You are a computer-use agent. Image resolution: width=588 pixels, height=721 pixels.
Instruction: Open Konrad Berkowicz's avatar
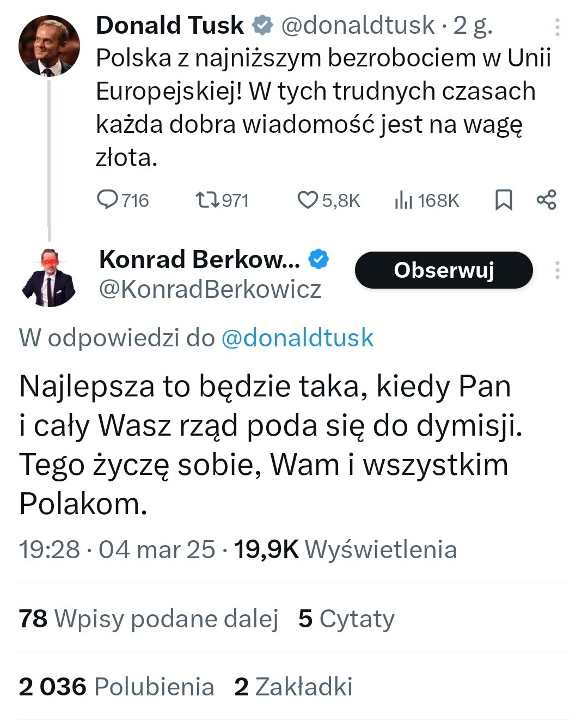(49, 278)
